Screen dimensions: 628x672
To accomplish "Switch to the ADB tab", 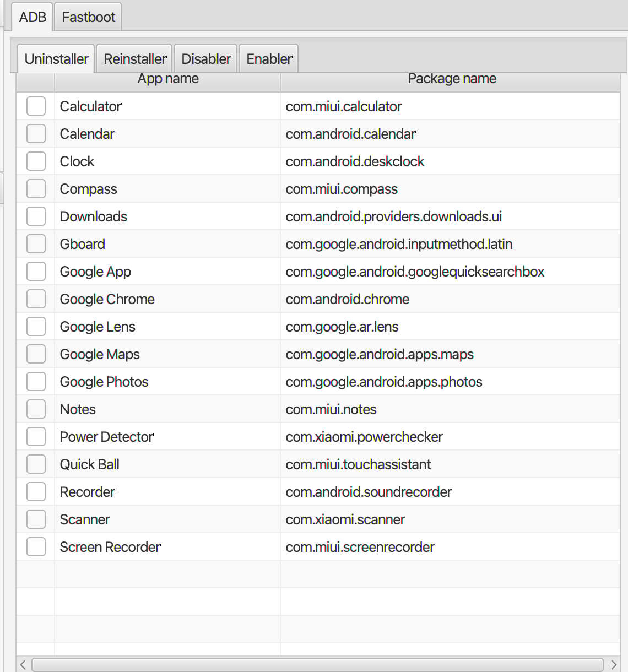I will tap(33, 17).
